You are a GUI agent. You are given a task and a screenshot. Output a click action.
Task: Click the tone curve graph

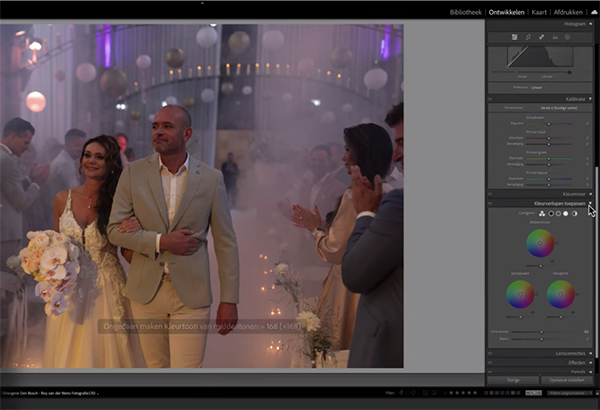pos(540,56)
